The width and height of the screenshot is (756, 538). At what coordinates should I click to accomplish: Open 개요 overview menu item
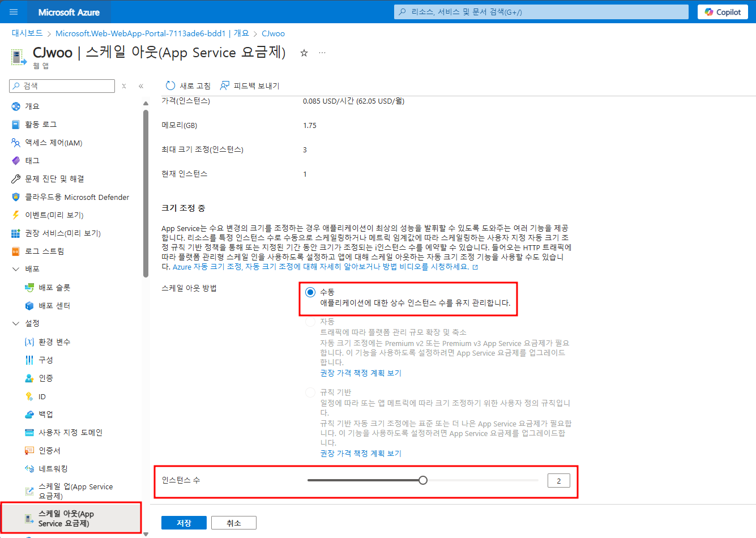32,106
